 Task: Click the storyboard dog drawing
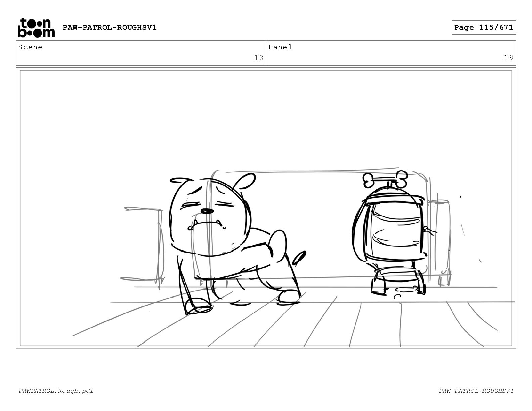pos(237,243)
